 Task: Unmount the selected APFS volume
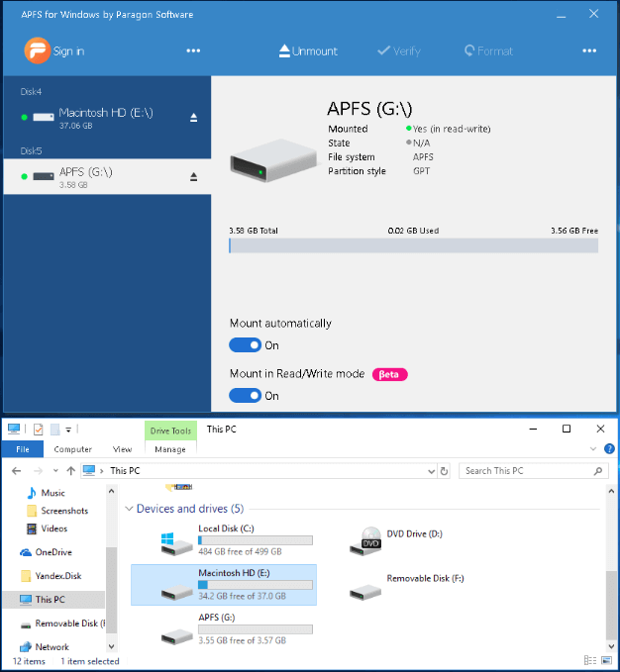308,50
